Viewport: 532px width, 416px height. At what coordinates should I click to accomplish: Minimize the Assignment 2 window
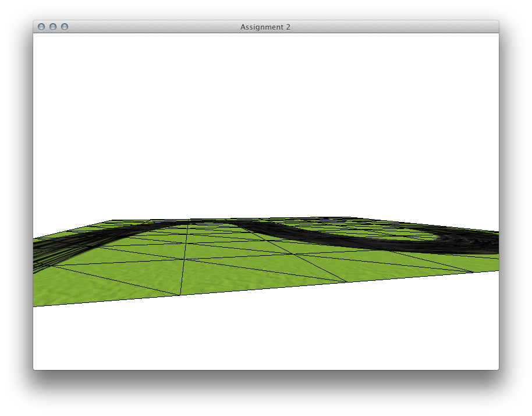click(53, 27)
